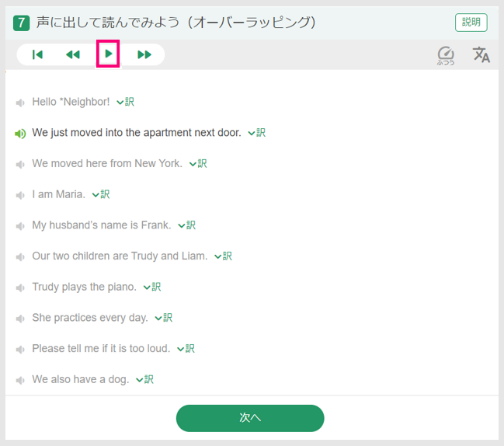Select sentence 'She practices every day.'

90,318
